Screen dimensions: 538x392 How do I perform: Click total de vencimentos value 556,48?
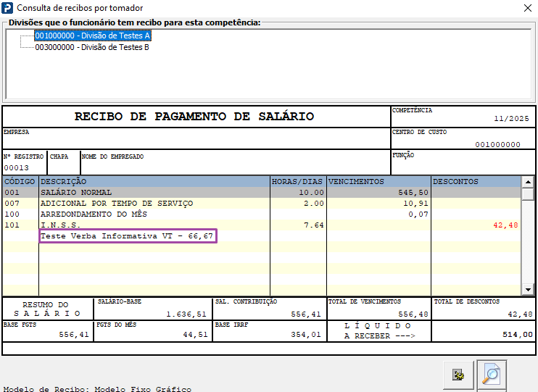pos(413,314)
